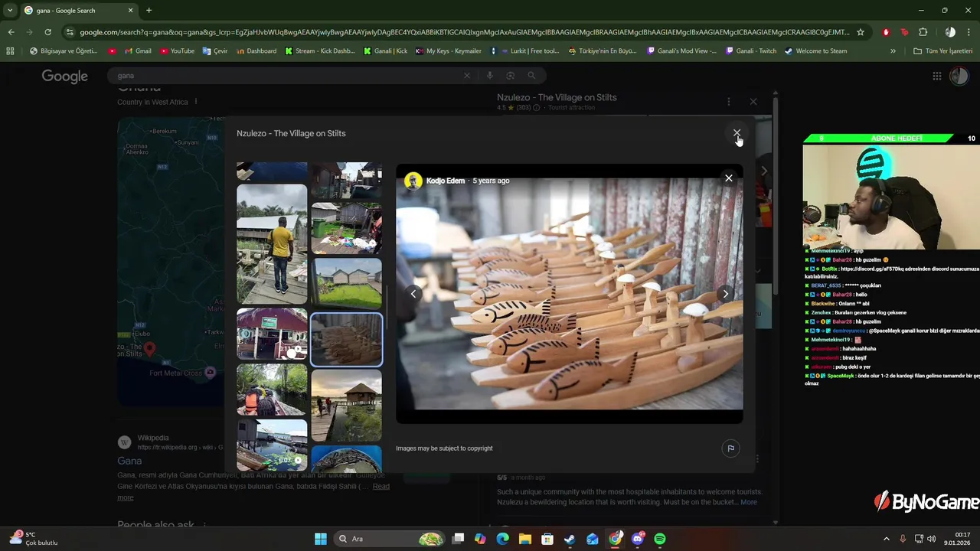Screen dimensions: 980x551
Task: Open the 0:07 video thumbnail
Action: [272, 445]
